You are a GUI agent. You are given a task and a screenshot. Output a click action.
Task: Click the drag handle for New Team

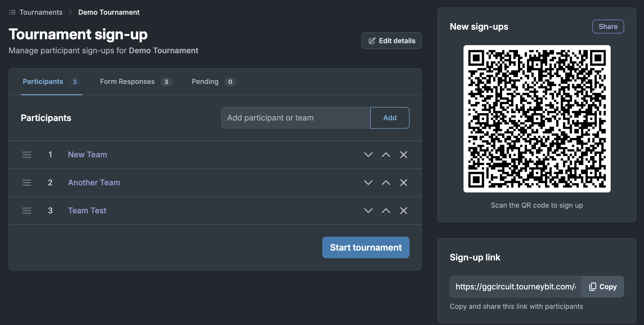pos(27,155)
